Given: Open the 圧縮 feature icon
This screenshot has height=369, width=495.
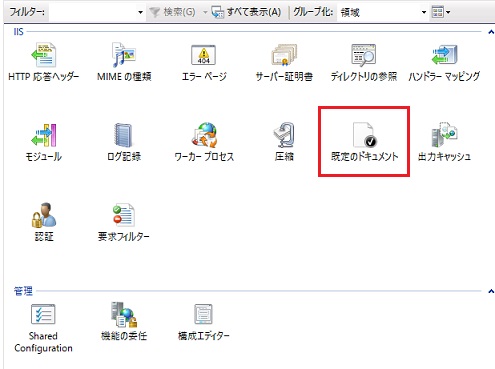Looking at the screenshot, I should click(x=284, y=136).
